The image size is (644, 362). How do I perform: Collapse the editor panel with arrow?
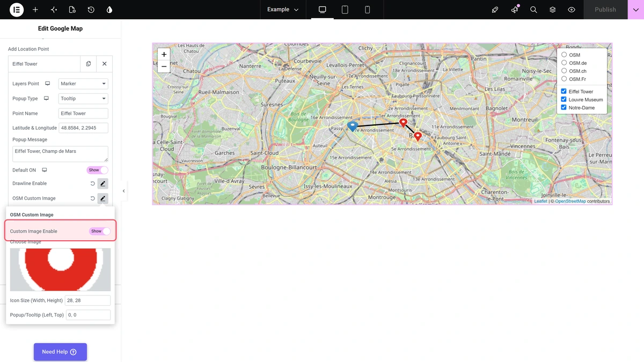124,191
